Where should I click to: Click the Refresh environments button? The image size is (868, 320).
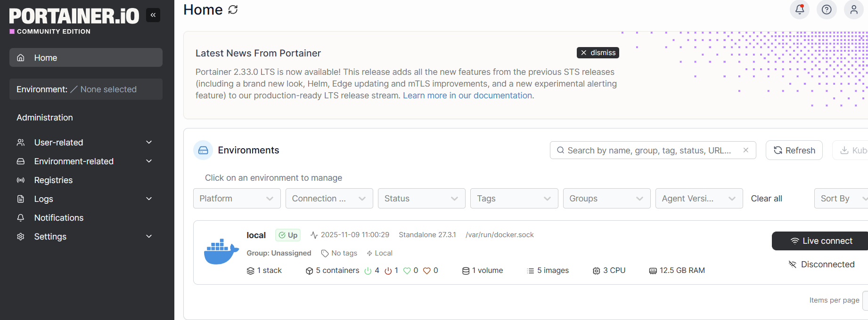(x=794, y=150)
